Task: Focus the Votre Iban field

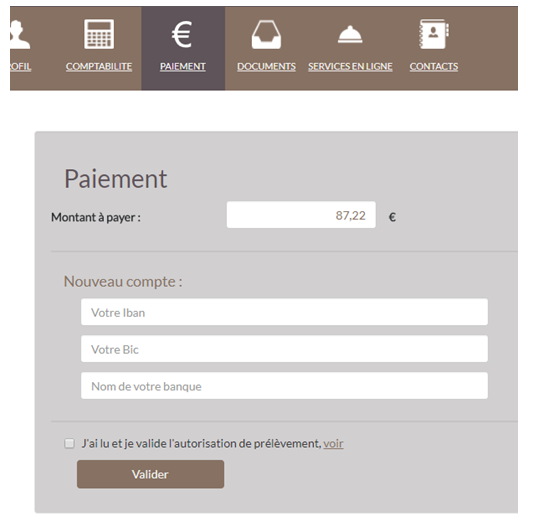Action: tap(284, 312)
